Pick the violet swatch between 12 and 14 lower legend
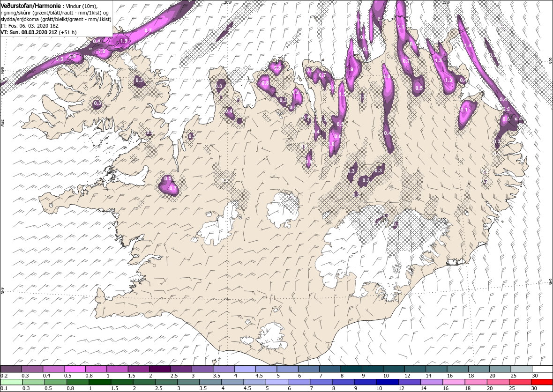 point(410,383)
